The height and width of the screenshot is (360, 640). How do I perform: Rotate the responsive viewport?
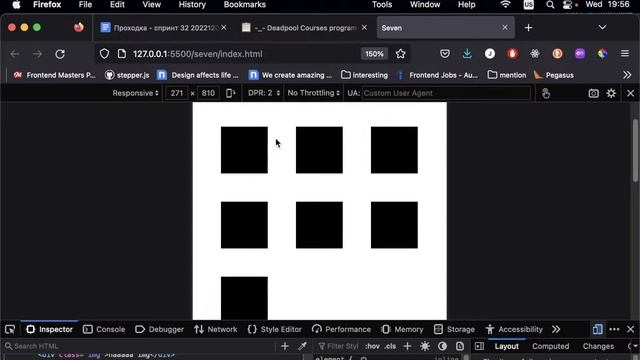[x=230, y=93]
